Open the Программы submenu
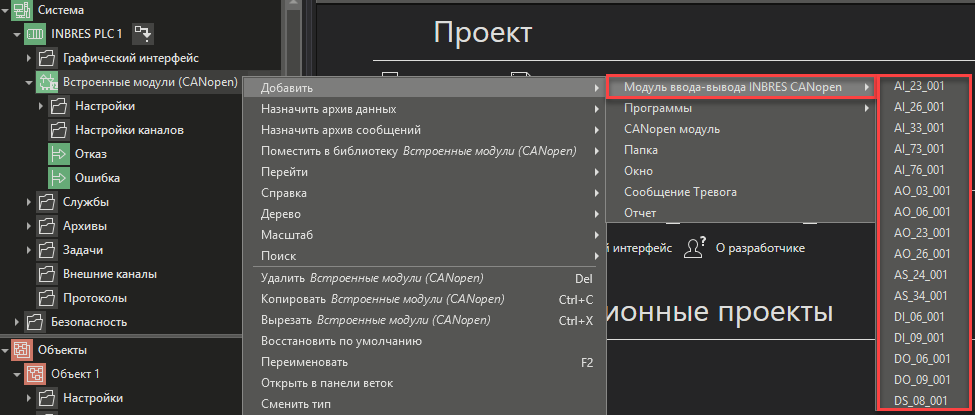The width and height of the screenshot is (975, 415). 741,108
